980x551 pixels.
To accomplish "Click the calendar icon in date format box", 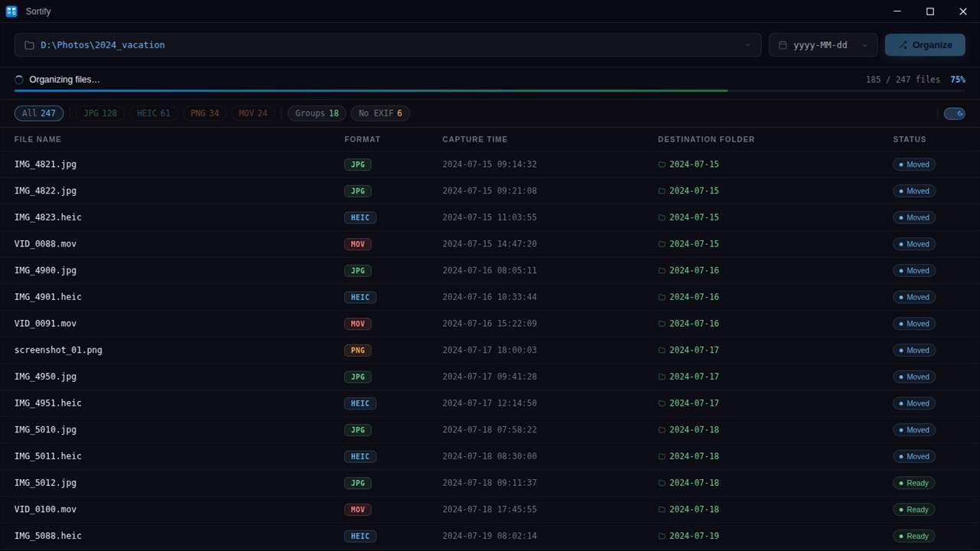I will [783, 45].
